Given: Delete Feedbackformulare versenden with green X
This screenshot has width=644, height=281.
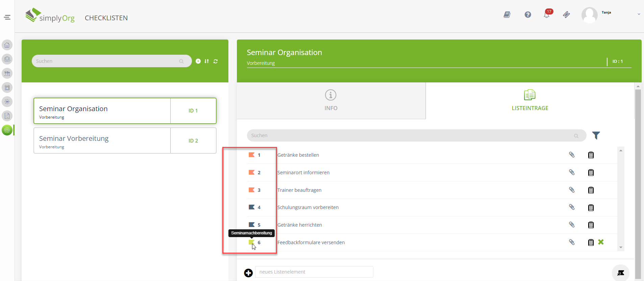Looking at the screenshot, I should pos(601,242).
